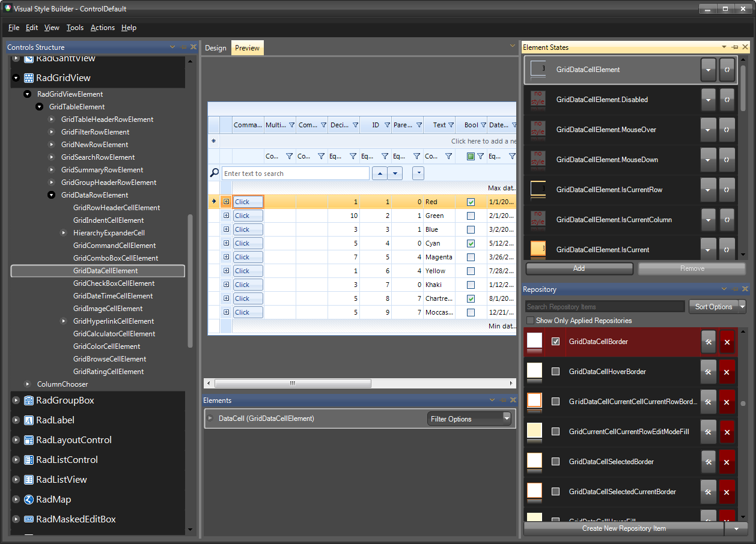Expand the ColumnChooser node
756x544 pixels.
click(x=28, y=384)
